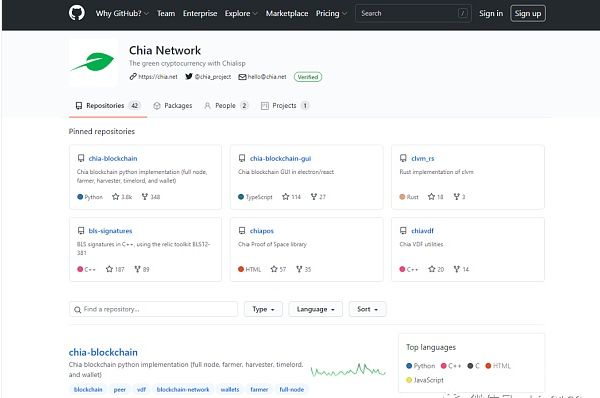The height and width of the screenshot is (398, 600).
Task: Click the fork icon on clvm_rs card
Action: (457, 197)
